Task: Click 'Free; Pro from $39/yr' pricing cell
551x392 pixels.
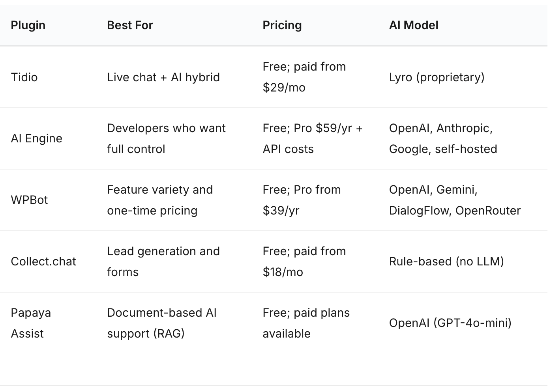Action: pyautogui.click(x=302, y=200)
